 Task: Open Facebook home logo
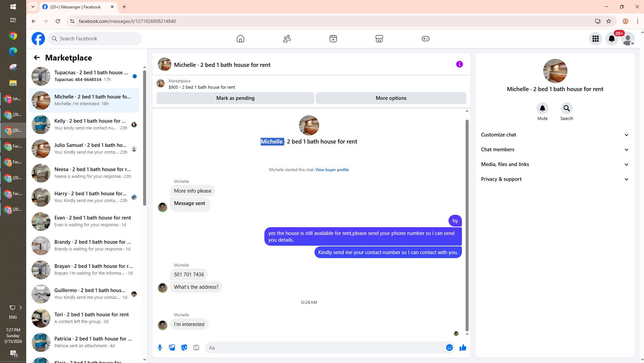[x=38, y=39]
